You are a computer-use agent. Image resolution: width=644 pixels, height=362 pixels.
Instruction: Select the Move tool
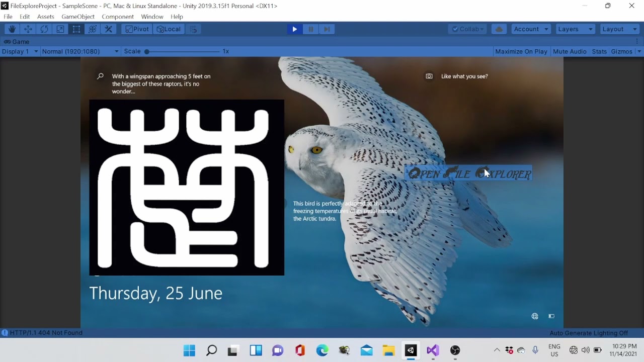coord(28,29)
